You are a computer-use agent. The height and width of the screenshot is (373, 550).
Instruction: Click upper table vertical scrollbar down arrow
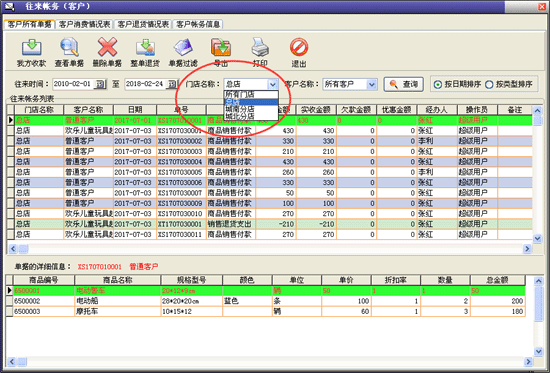point(537,239)
